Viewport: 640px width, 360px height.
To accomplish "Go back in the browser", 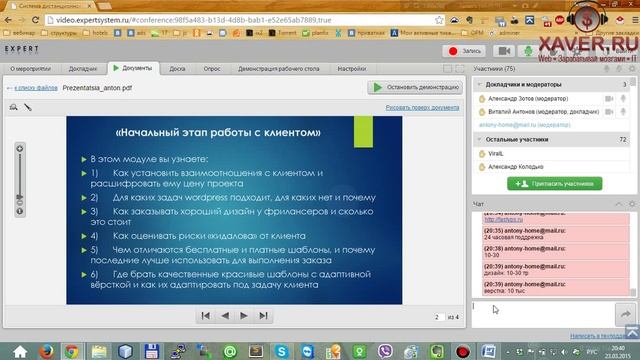I will [8, 20].
